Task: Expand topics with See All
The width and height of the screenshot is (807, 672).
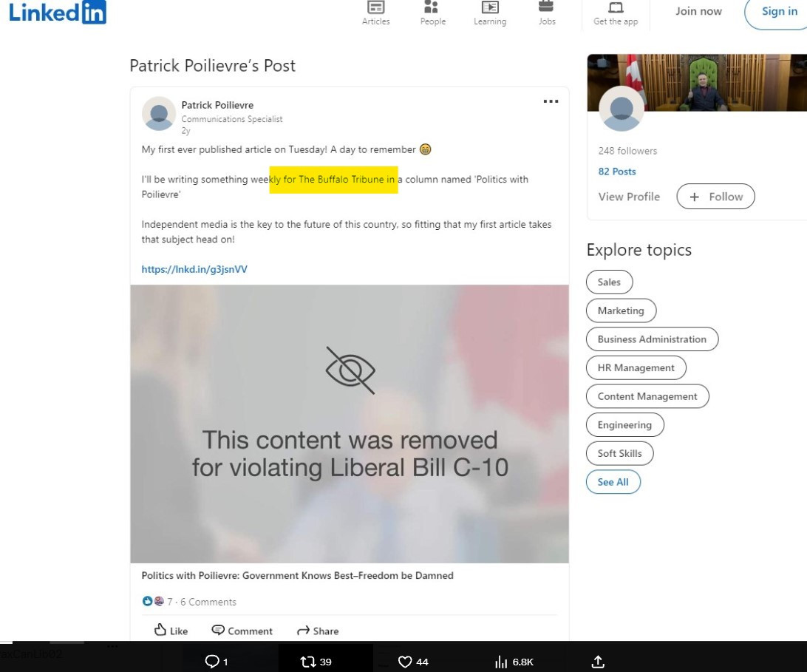Action: pos(613,482)
